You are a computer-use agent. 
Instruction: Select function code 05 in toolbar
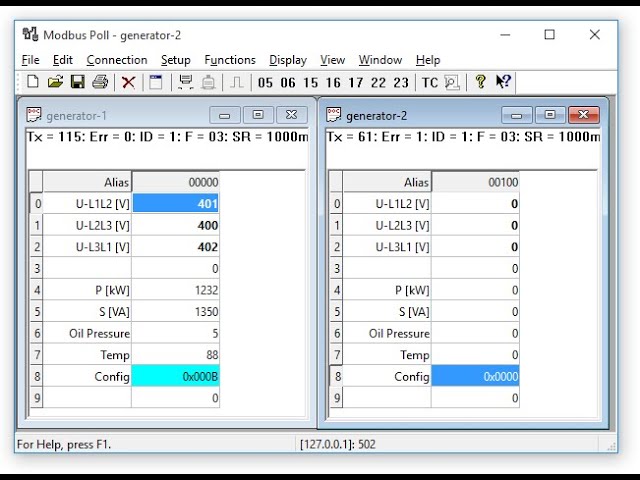[x=265, y=83]
